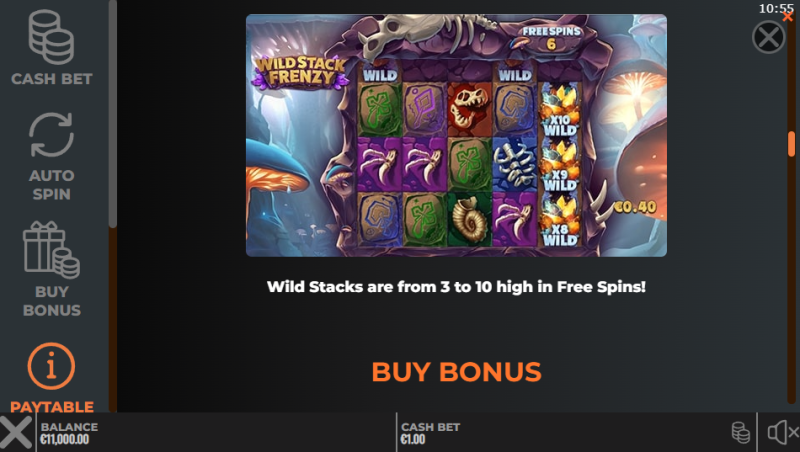
Task: Open the Buy Bonus gift icon
Action: click(x=51, y=250)
